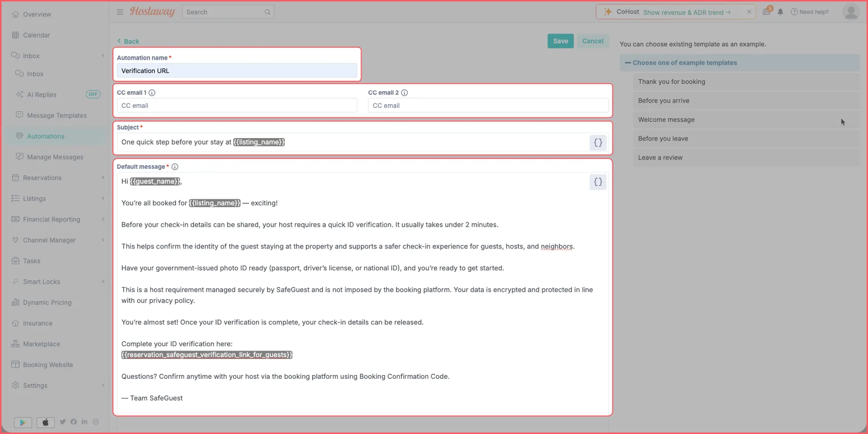Screen dimensions: 868x434
Task: Collapse the Inbox sidebar section chevron
Action: tap(103, 56)
